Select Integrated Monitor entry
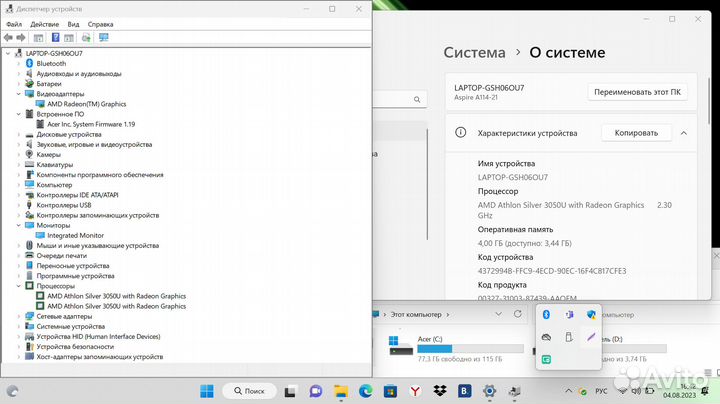The height and width of the screenshot is (404, 720). tap(75, 236)
